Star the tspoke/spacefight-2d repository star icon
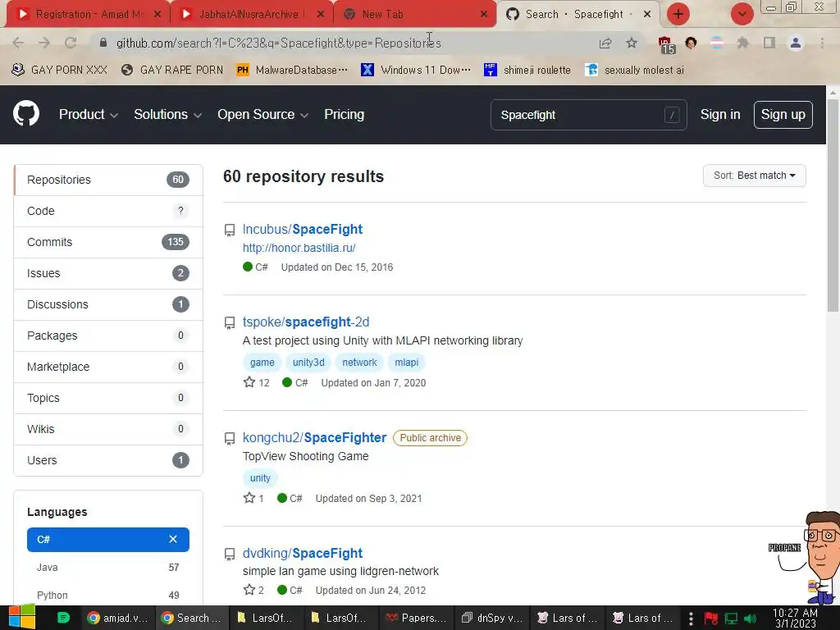The width and height of the screenshot is (840, 630). pos(249,382)
